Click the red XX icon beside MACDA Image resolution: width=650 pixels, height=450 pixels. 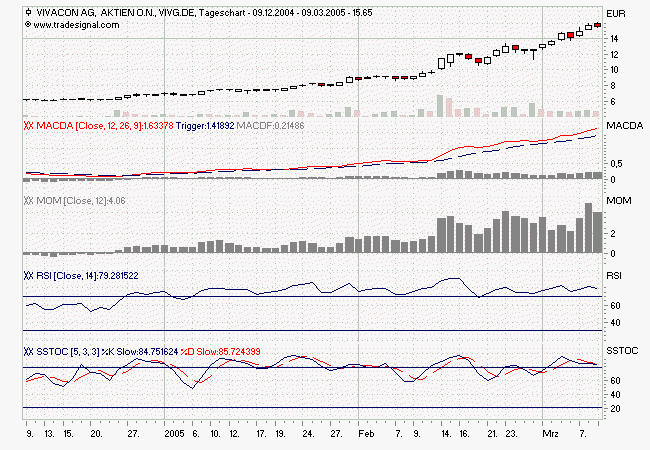tap(28, 127)
